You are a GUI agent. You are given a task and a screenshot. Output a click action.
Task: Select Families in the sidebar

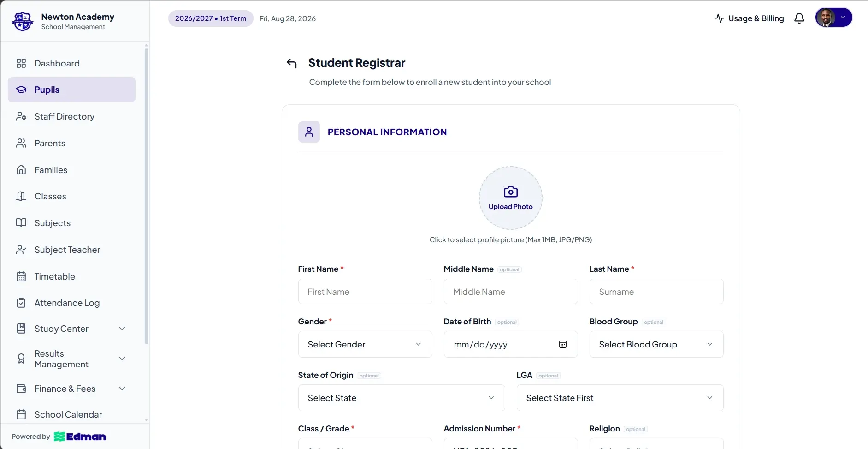pyautogui.click(x=71, y=170)
